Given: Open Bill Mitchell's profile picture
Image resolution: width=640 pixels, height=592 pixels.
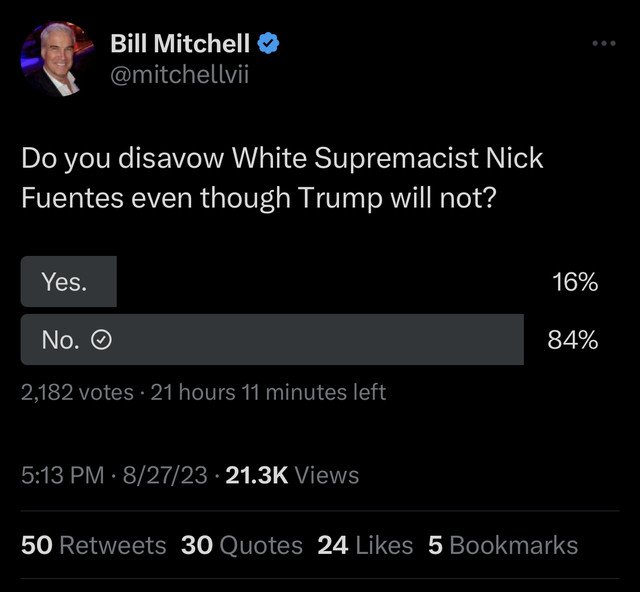Looking at the screenshot, I should 58,61.
